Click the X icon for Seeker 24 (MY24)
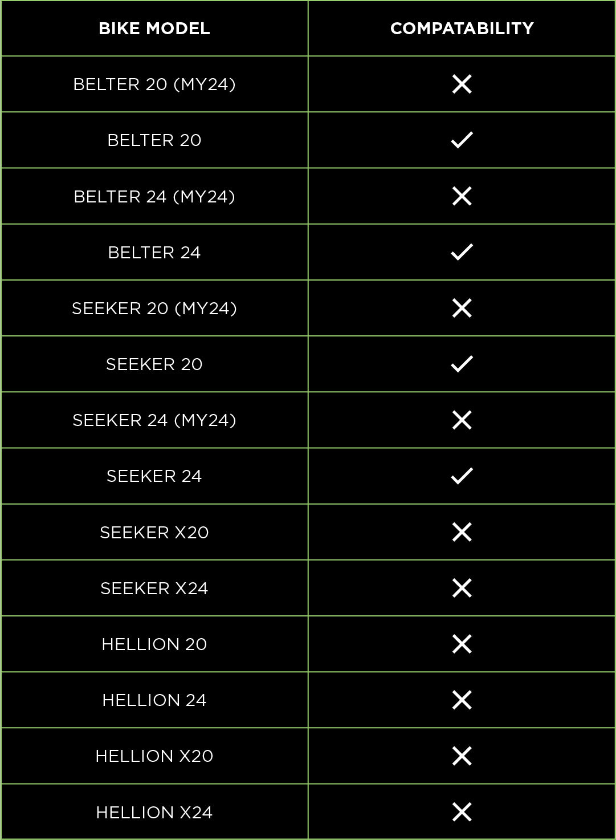The image size is (616, 840). (x=462, y=420)
